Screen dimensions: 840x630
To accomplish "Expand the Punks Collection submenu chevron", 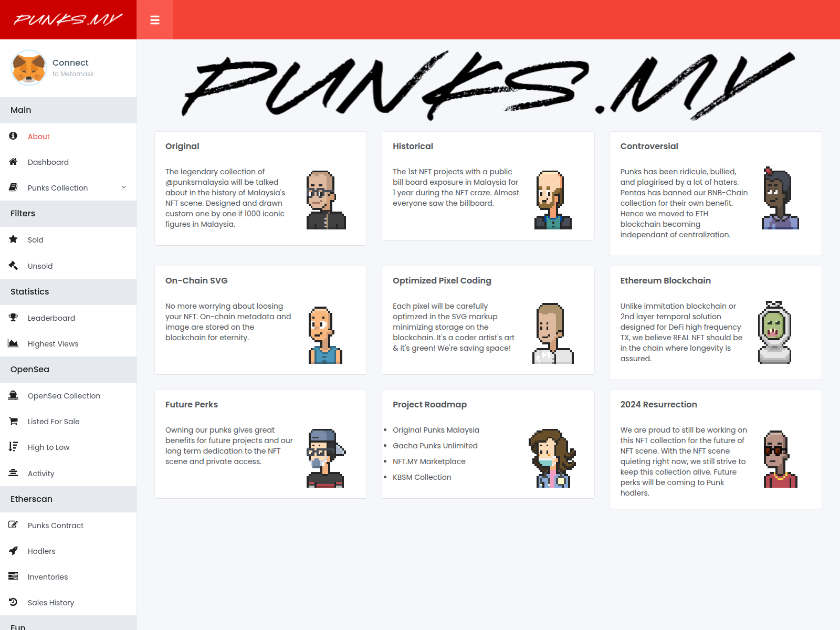I will click(124, 187).
